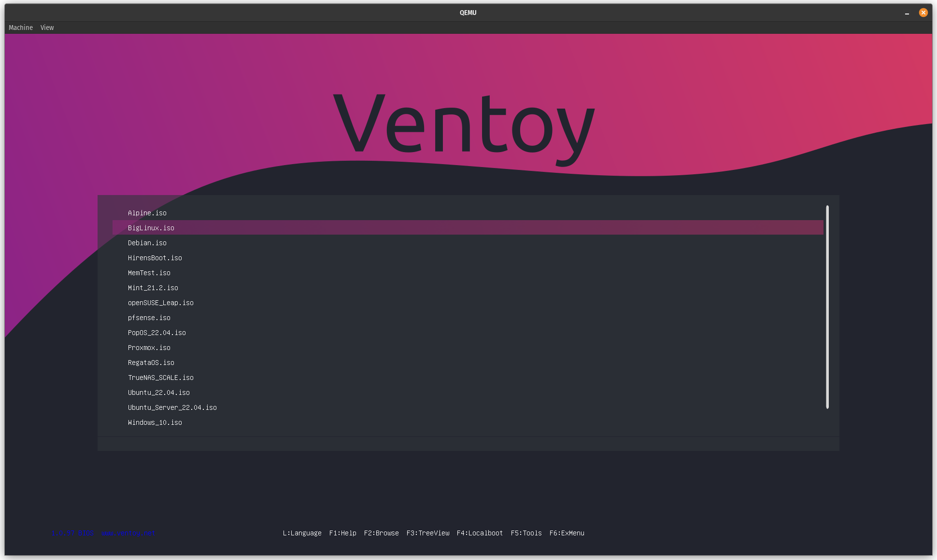This screenshot has width=937, height=560.
Task: Select the highlighted BigLinux.iso entry
Action: pos(468,228)
